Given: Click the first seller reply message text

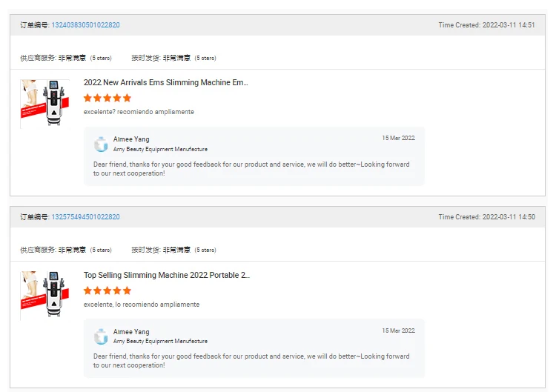Looking at the screenshot, I should [251, 169].
